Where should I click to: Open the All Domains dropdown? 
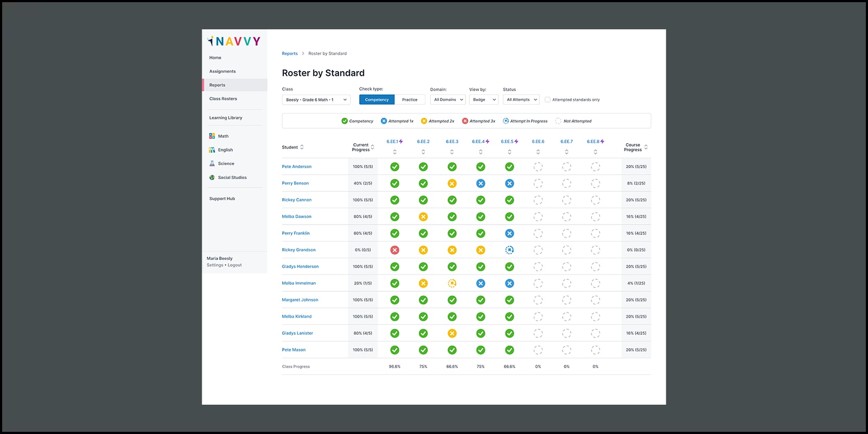tap(448, 100)
